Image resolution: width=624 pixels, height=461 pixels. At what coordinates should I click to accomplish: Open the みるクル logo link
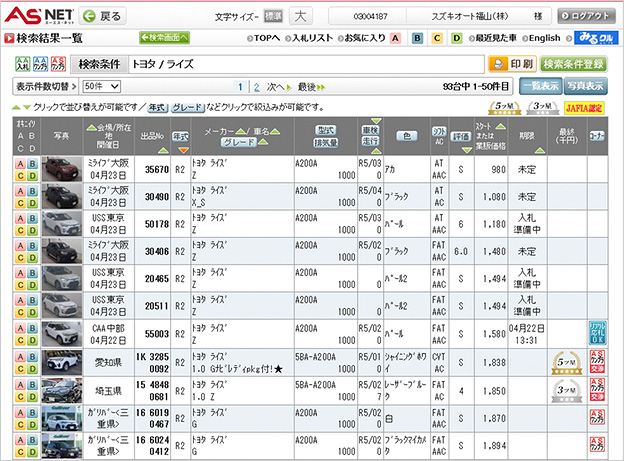(596, 38)
